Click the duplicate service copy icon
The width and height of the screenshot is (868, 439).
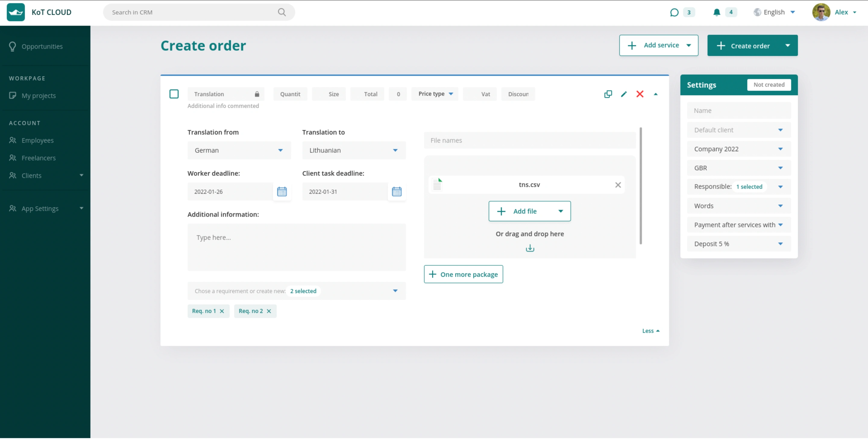pos(608,94)
